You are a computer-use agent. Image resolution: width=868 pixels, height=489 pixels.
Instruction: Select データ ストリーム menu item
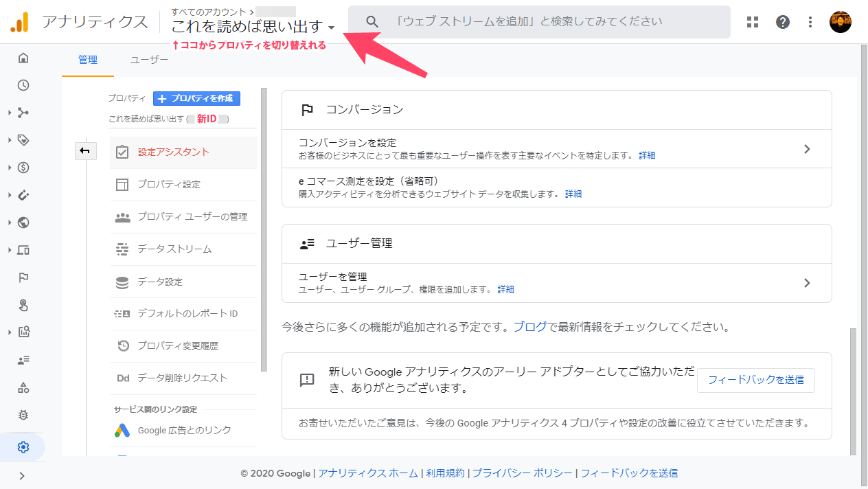pyautogui.click(x=183, y=249)
